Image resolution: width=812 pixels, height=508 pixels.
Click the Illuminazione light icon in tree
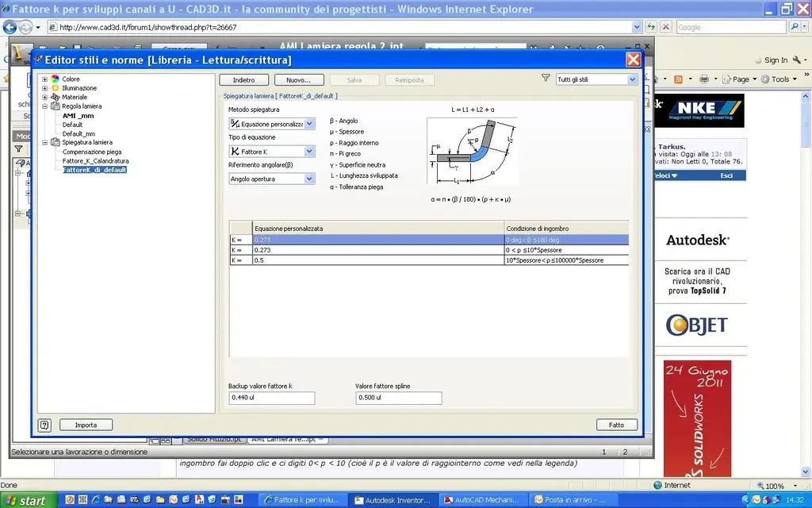click(55, 88)
